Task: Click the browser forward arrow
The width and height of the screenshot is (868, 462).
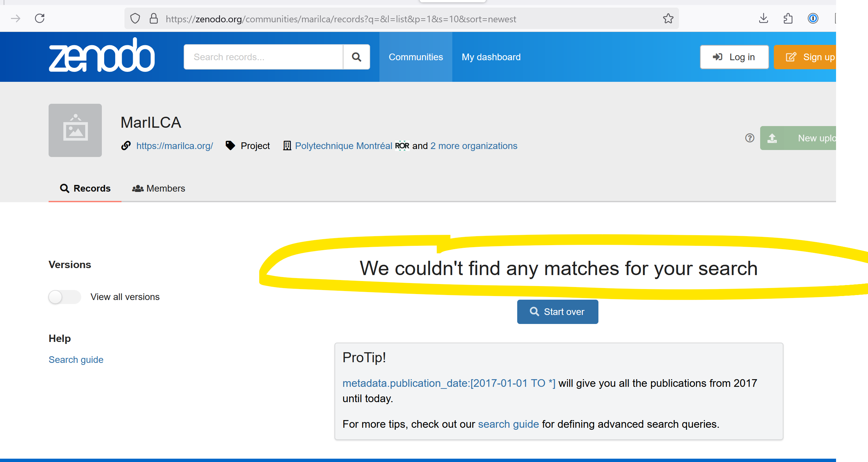Action: pos(16,19)
